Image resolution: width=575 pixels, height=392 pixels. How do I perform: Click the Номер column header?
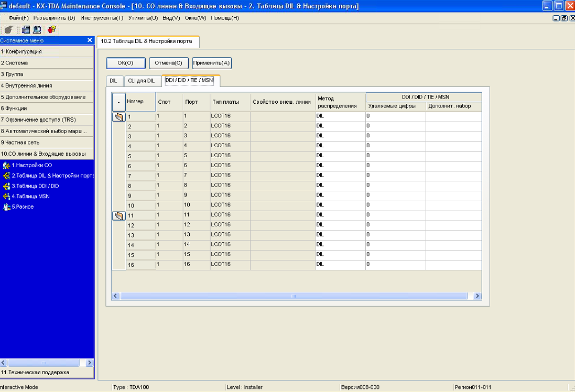tap(141, 102)
